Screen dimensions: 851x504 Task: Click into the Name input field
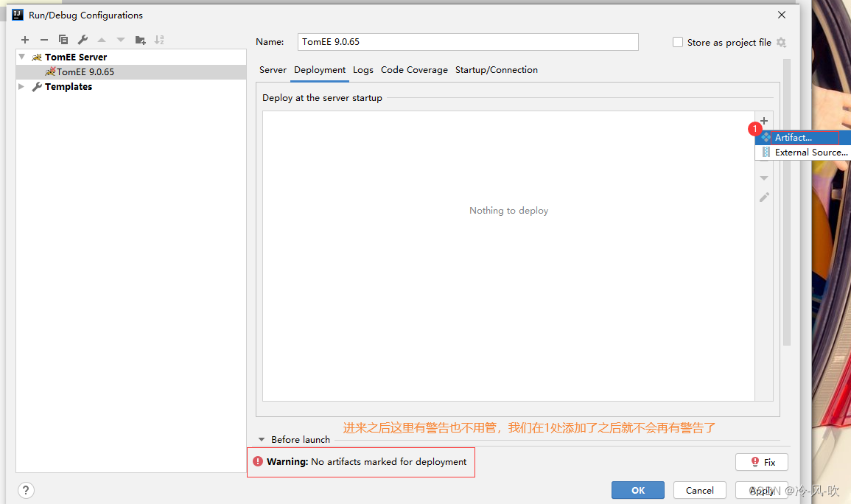(x=468, y=42)
